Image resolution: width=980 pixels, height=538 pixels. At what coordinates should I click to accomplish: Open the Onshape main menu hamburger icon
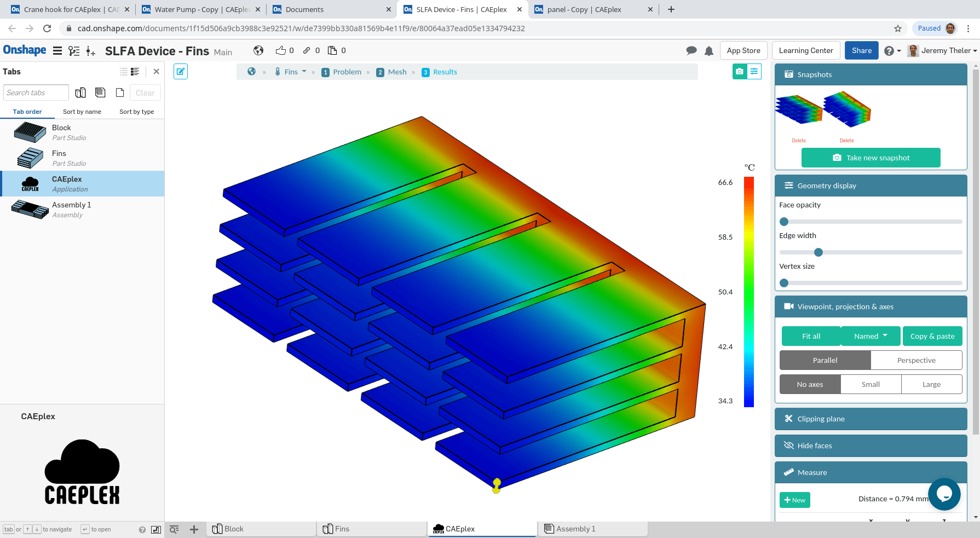(57, 50)
